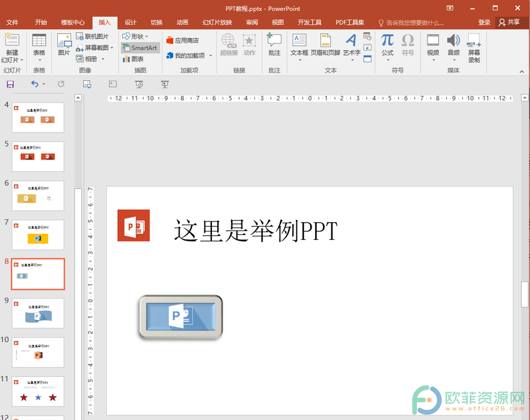The height and width of the screenshot is (420, 530).
Task: Open the 形状 shapes gallery
Action: point(135,36)
